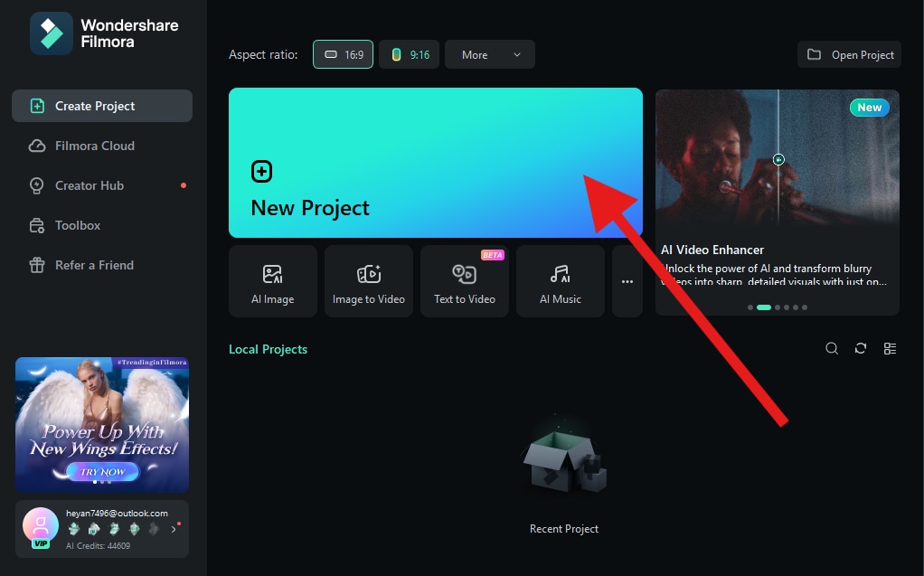
Task: Expand account details chevron arrow
Action: coord(174,529)
